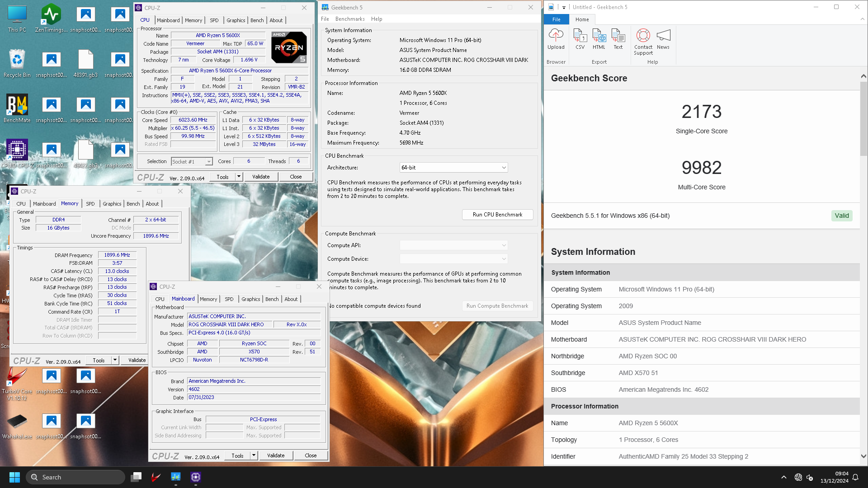
Task: Switch to Mainboard tab in top CPU-Z
Action: click(168, 20)
